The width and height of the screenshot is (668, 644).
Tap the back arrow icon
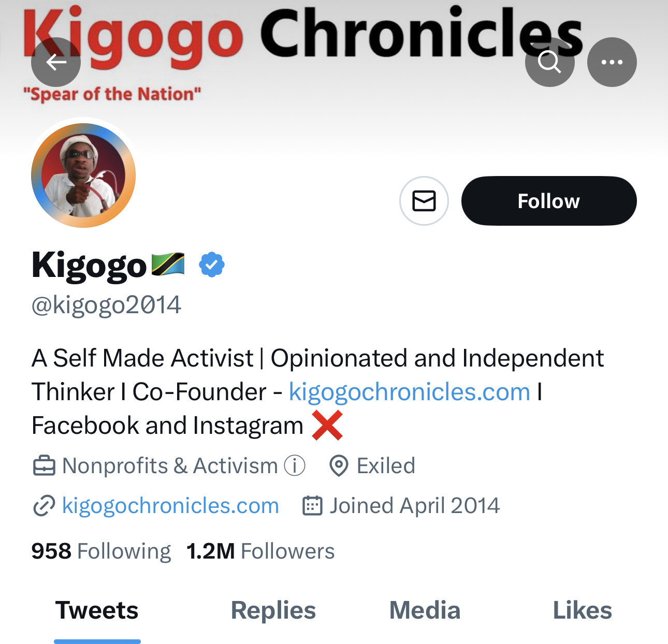click(x=56, y=62)
